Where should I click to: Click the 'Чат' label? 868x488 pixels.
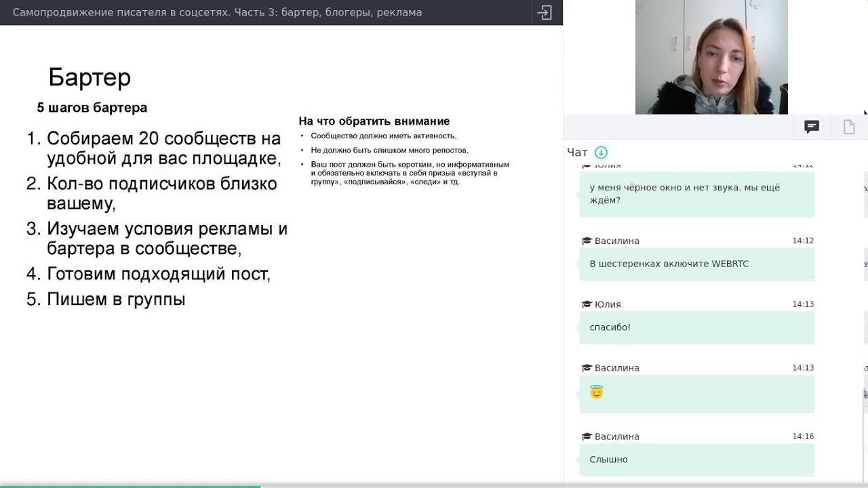pos(577,152)
